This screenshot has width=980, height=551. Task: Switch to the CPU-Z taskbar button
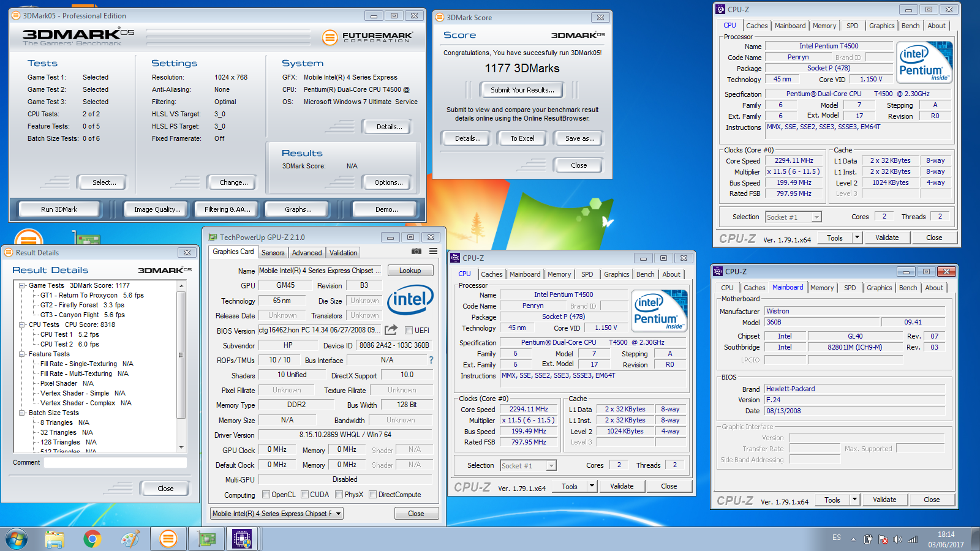[x=243, y=539]
